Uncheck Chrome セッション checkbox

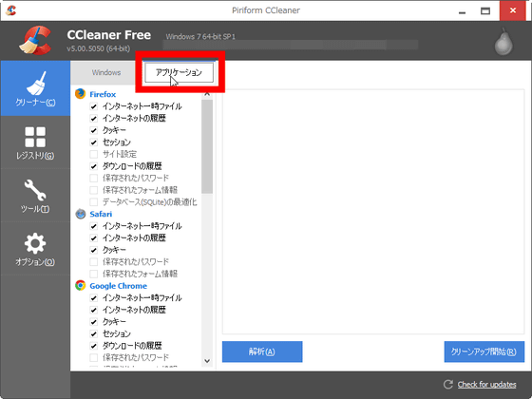tap(94, 333)
